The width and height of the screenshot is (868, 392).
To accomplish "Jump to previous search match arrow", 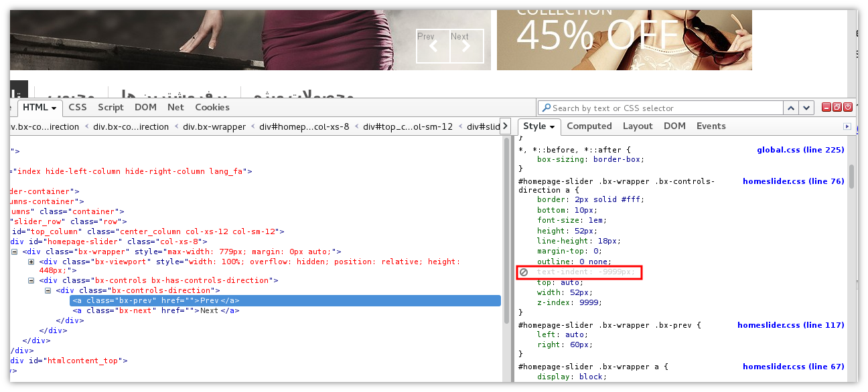I will tap(791, 108).
